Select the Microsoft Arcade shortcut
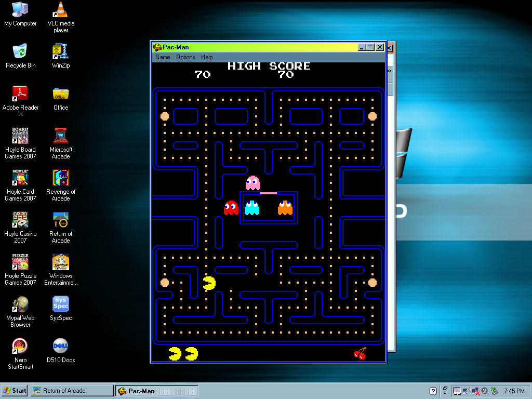 (61, 143)
